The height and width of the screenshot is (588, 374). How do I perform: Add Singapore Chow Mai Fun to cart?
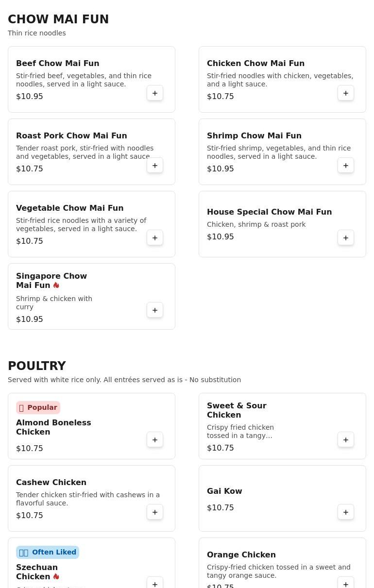click(x=155, y=310)
